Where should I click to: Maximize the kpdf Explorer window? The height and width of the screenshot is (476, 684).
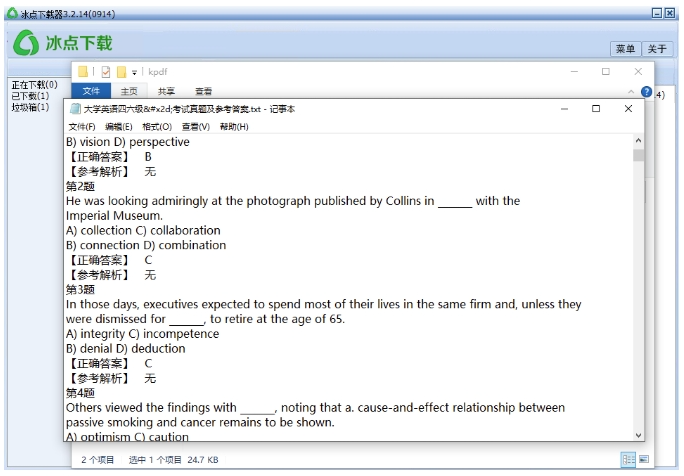pos(606,72)
